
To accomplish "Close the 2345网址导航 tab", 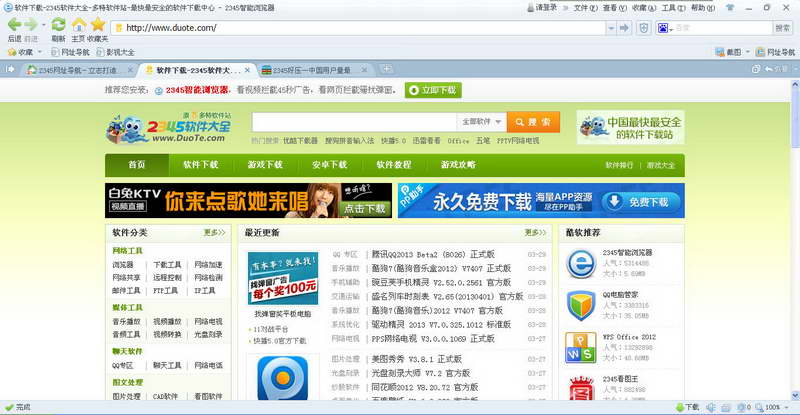I will point(130,70).
